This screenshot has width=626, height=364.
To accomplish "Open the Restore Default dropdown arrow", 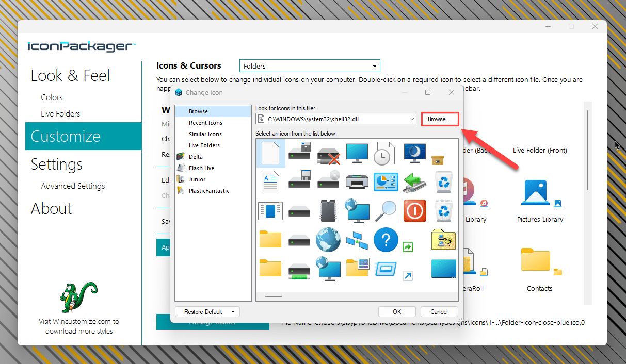I will tap(233, 312).
